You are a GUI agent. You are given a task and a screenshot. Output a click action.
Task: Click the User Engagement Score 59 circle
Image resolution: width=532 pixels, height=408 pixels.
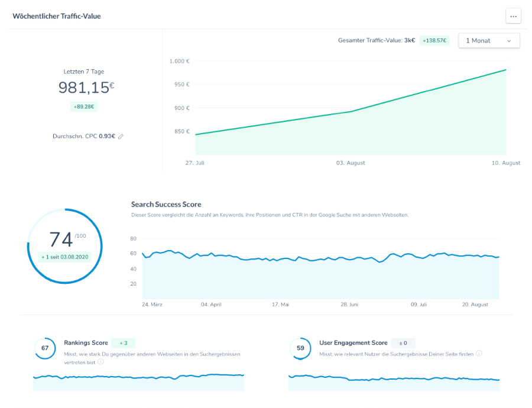[x=300, y=348]
